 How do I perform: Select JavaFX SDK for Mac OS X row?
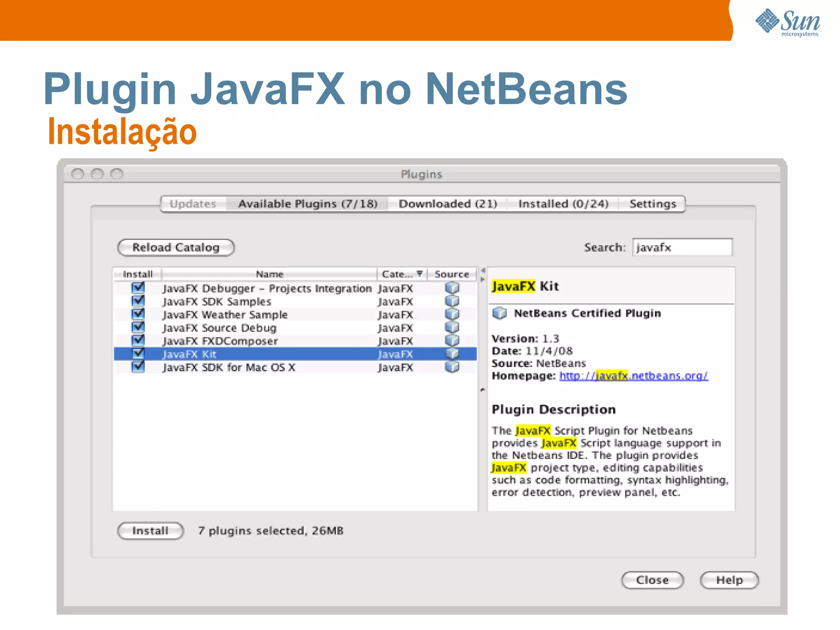(295, 367)
